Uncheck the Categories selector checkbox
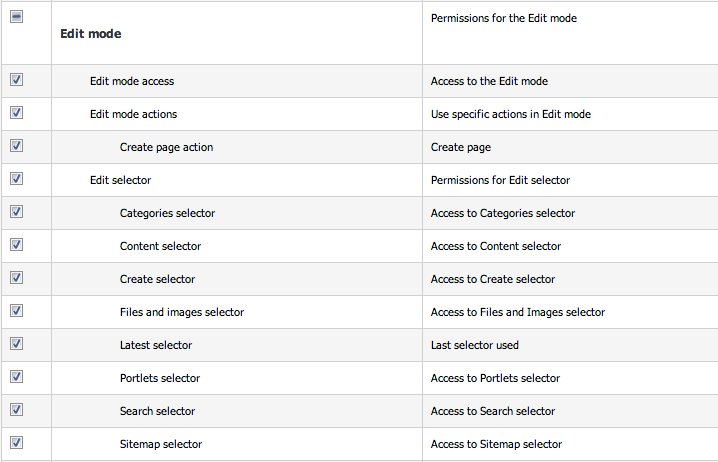Image resolution: width=718 pixels, height=462 pixels. tap(16, 212)
